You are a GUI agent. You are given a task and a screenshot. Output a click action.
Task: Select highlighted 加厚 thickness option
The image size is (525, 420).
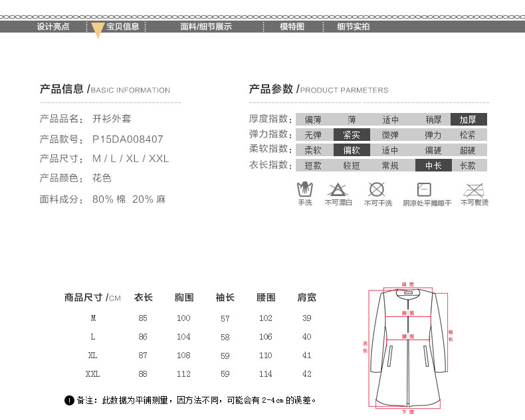pyautogui.click(x=469, y=120)
